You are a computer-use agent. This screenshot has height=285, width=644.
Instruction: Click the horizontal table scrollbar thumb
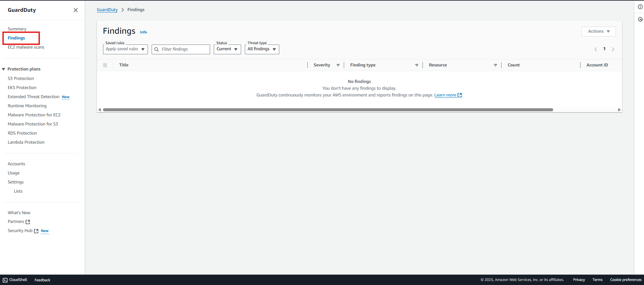pyautogui.click(x=328, y=110)
